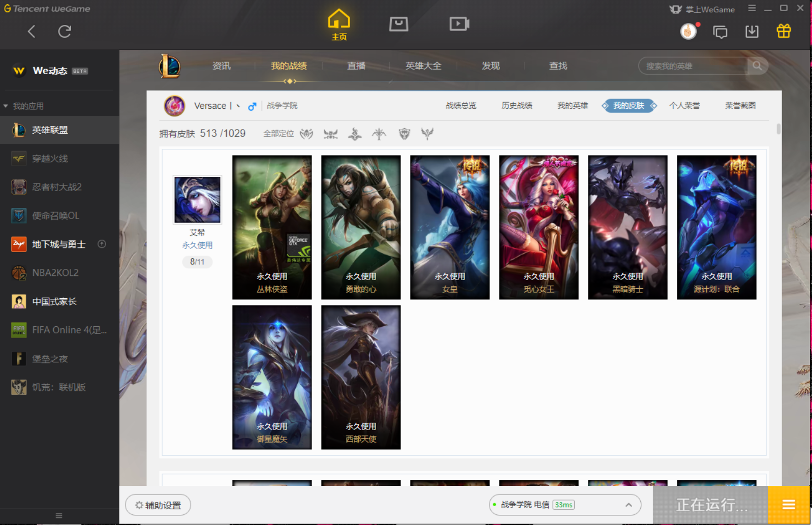This screenshot has width=812, height=525.
Task: Select 忍者村大战2 in the sidebar
Action: point(59,187)
